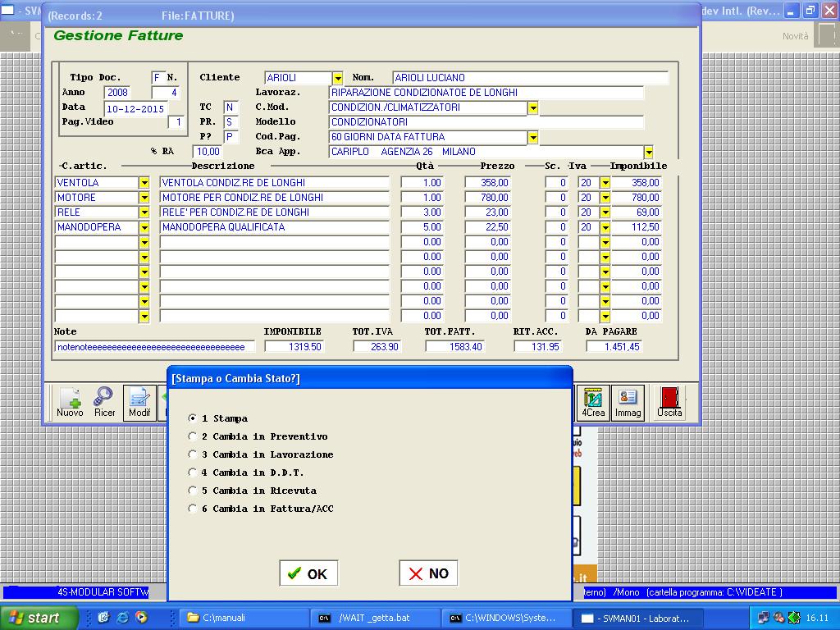Click the Note field at bottom left
This screenshot has width=840, height=630.
(155, 347)
